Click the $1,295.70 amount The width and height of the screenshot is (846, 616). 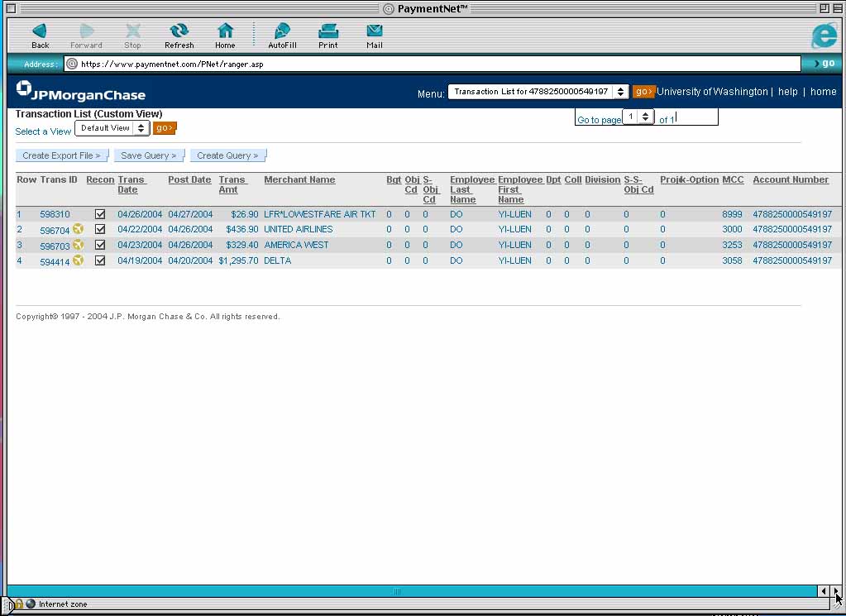[238, 260]
